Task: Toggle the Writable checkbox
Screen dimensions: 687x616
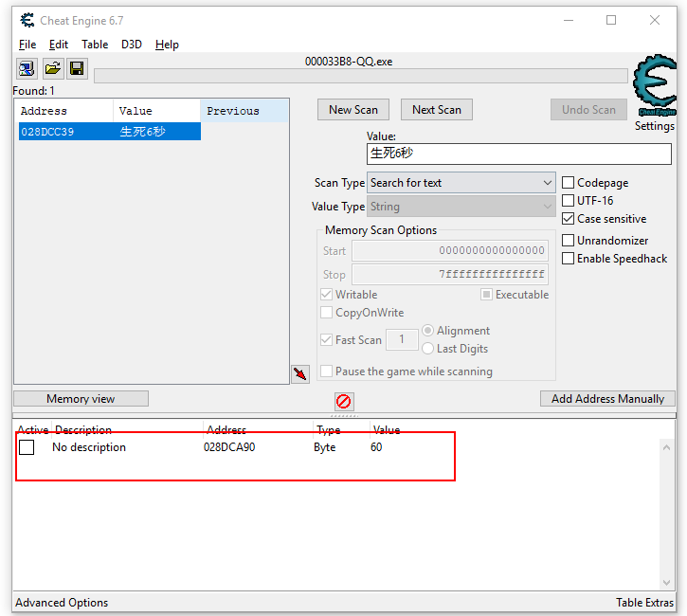Action: point(326,294)
